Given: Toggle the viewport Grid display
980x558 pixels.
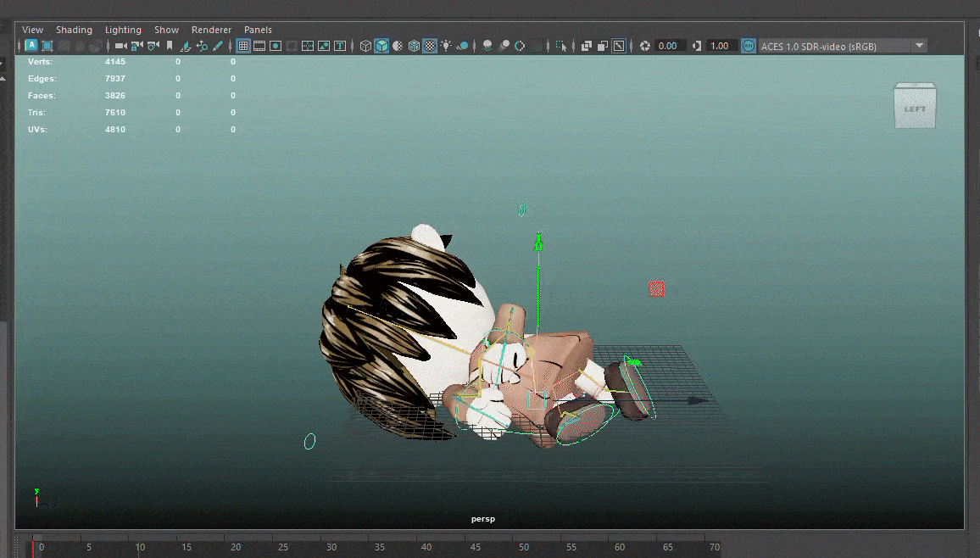Looking at the screenshot, I should (243, 46).
